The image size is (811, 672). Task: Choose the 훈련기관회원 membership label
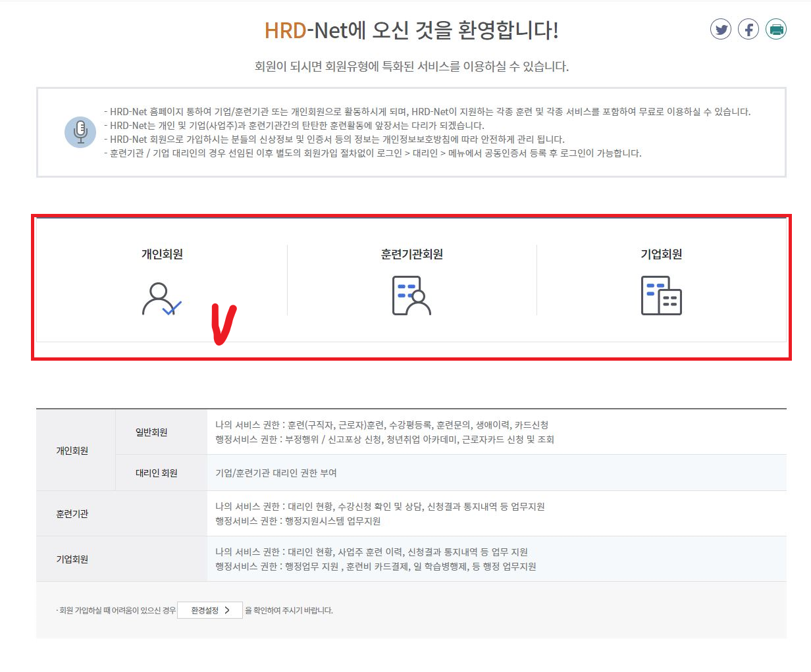point(412,254)
